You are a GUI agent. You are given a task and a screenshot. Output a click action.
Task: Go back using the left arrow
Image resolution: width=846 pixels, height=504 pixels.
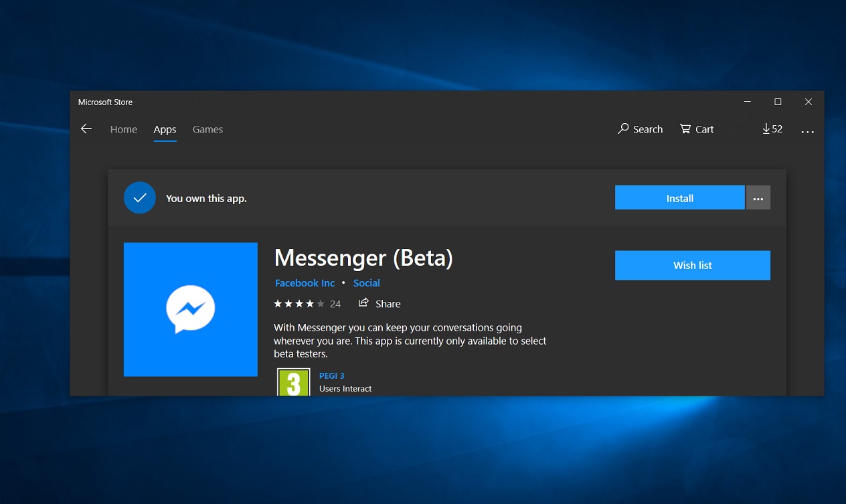tap(86, 129)
